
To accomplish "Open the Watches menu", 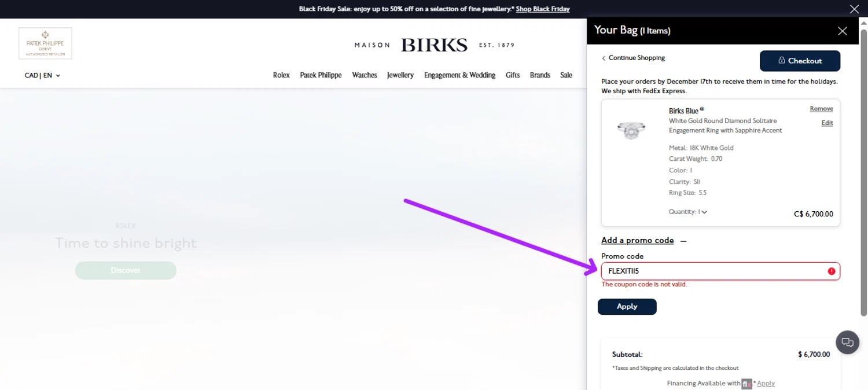I will (365, 75).
